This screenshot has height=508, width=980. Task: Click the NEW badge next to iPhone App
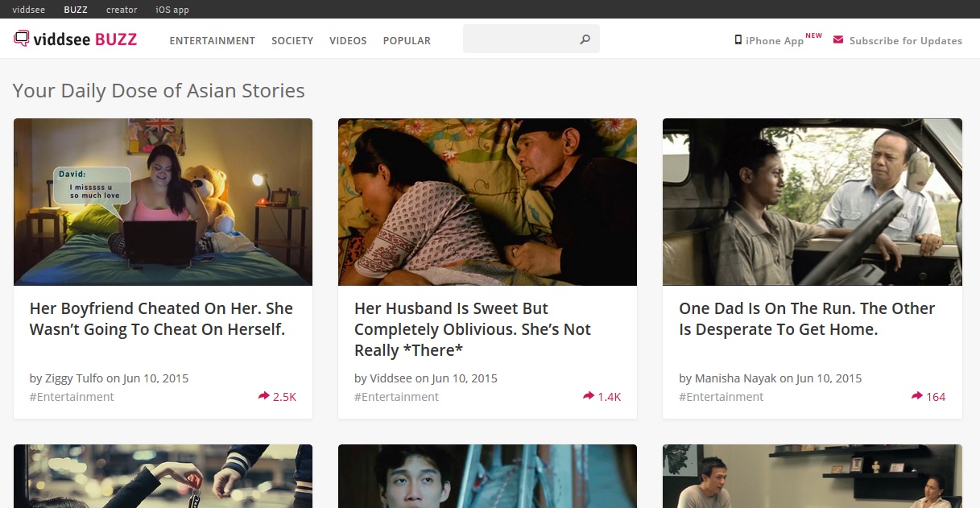[x=813, y=35]
